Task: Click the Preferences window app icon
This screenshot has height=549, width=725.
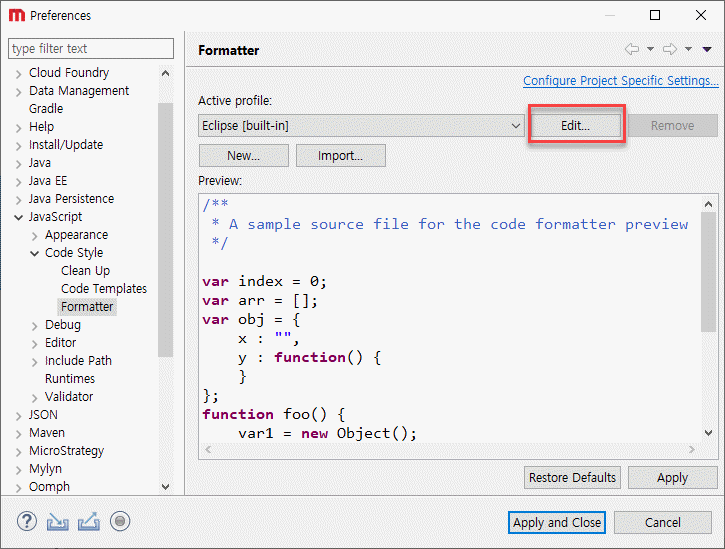Action: (x=17, y=15)
